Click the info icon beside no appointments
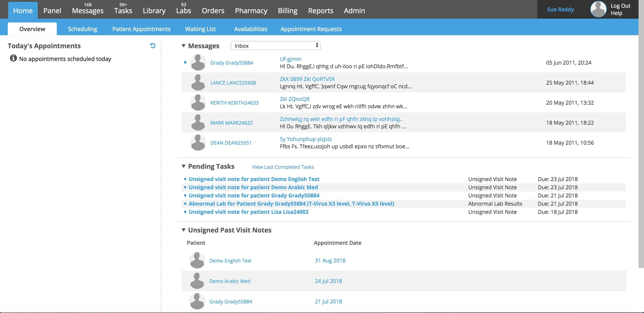This screenshot has width=644, height=313. tap(13, 58)
